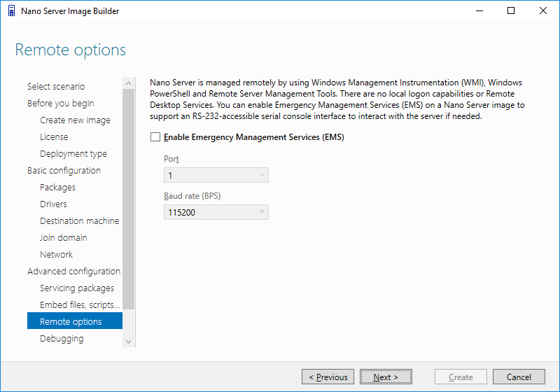Click the Cancel button
This screenshot has width=560, height=392.
(519, 377)
